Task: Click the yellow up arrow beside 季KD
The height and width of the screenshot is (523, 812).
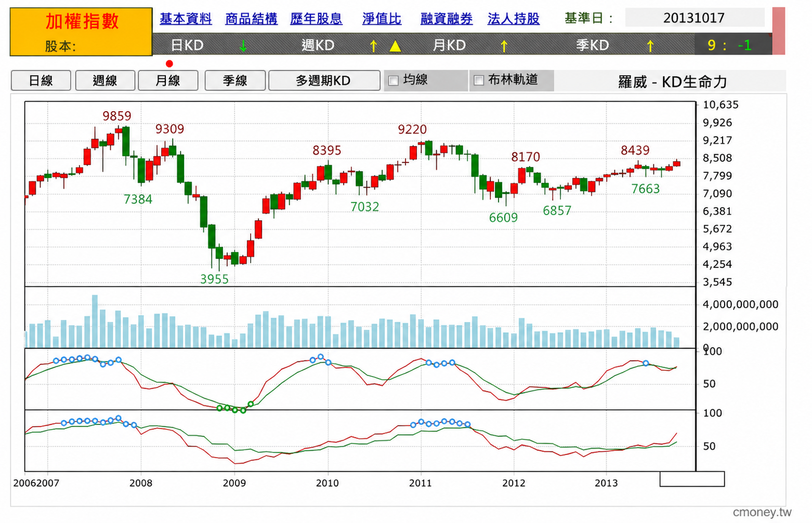Action: point(650,46)
